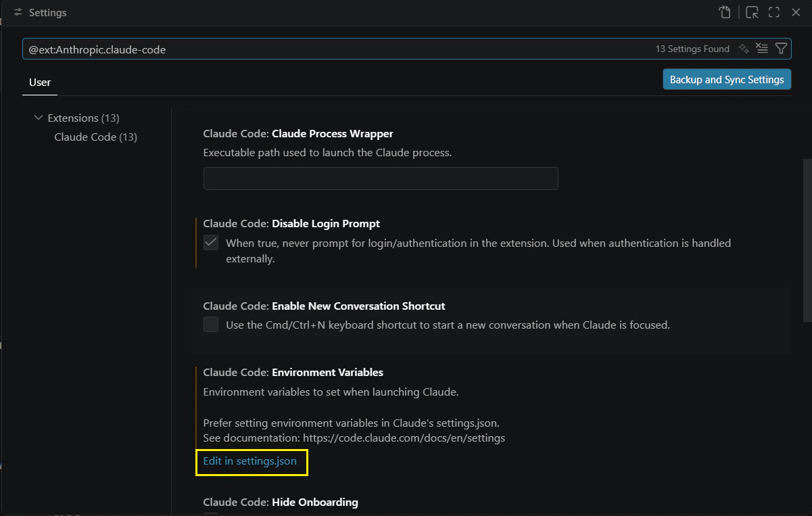Open Edit in settings.json
The height and width of the screenshot is (516, 812).
click(251, 462)
